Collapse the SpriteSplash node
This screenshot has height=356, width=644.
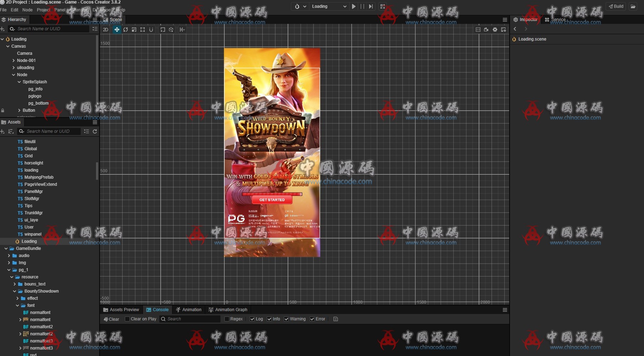tap(19, 82)
